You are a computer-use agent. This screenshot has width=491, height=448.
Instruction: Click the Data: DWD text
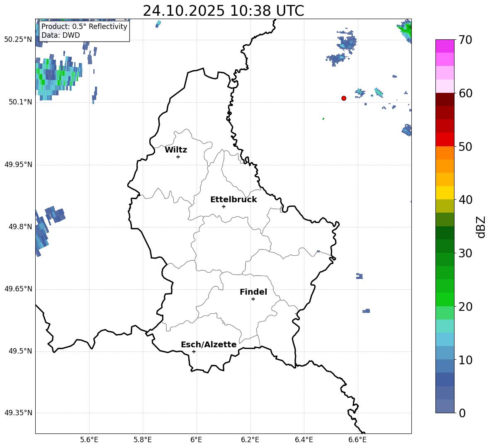click(x=61, y=35)
